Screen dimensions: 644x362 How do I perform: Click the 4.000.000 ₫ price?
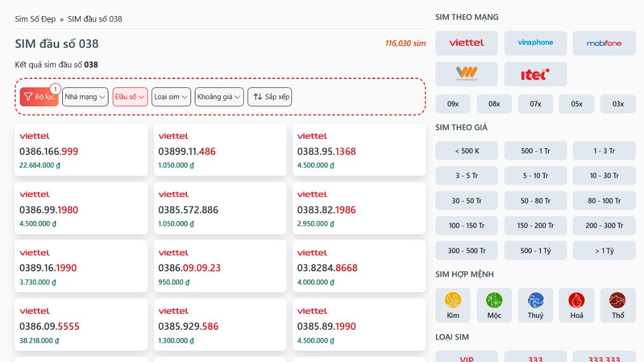(316, 282)
